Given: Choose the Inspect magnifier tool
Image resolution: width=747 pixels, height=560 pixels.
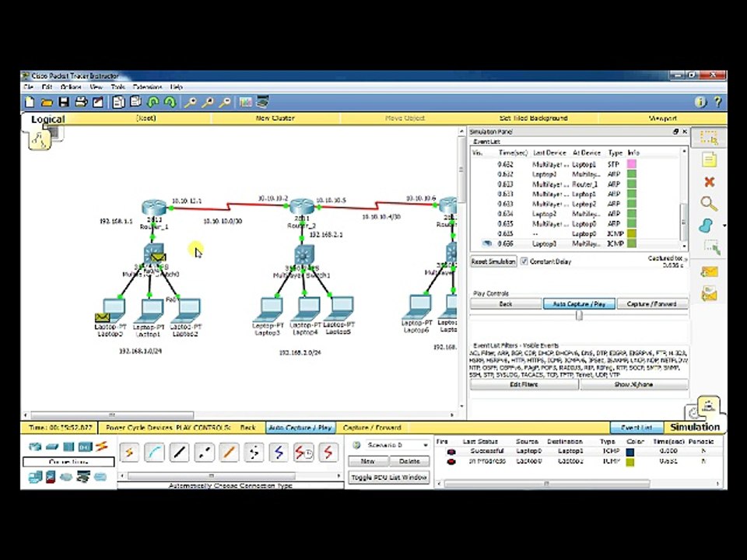Looking at the screenshot, I should tap(709, 204).
